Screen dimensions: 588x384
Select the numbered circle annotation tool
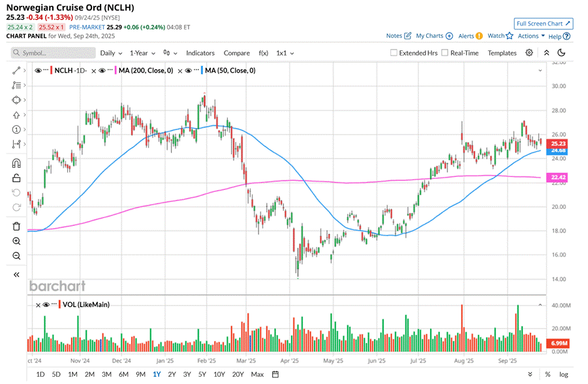(16, 129)
